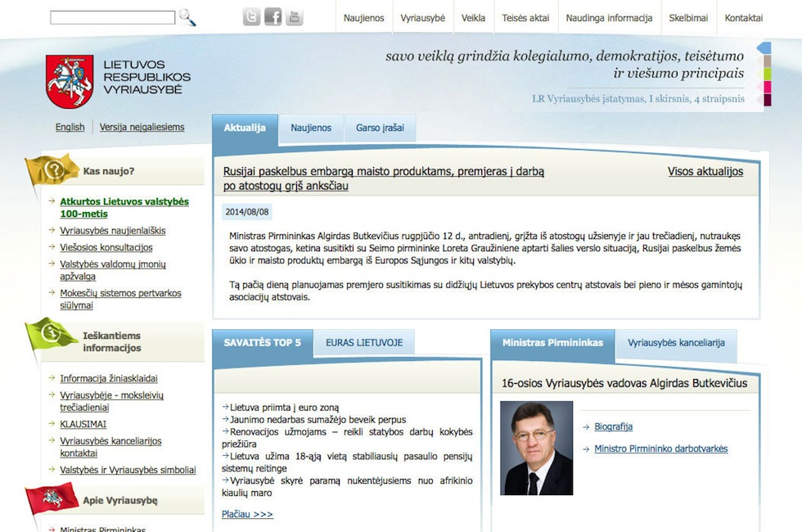The image size is (802, 532).
Task: Click the 2014/08/08 date label
Action: pyautogui.click(x=247, y=212)
